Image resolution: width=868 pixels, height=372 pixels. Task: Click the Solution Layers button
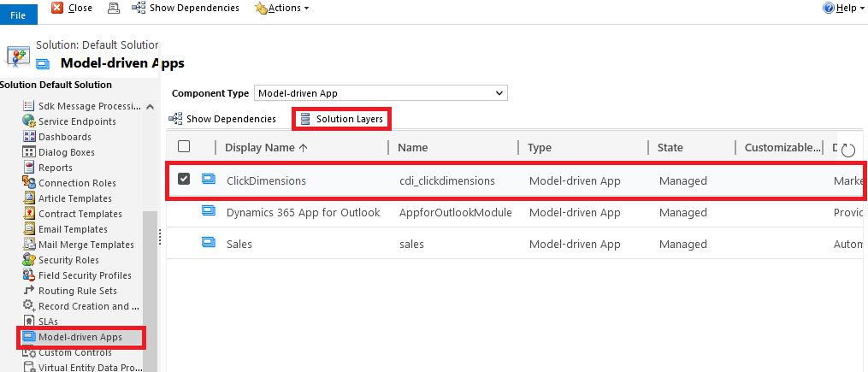click(341, 119)
